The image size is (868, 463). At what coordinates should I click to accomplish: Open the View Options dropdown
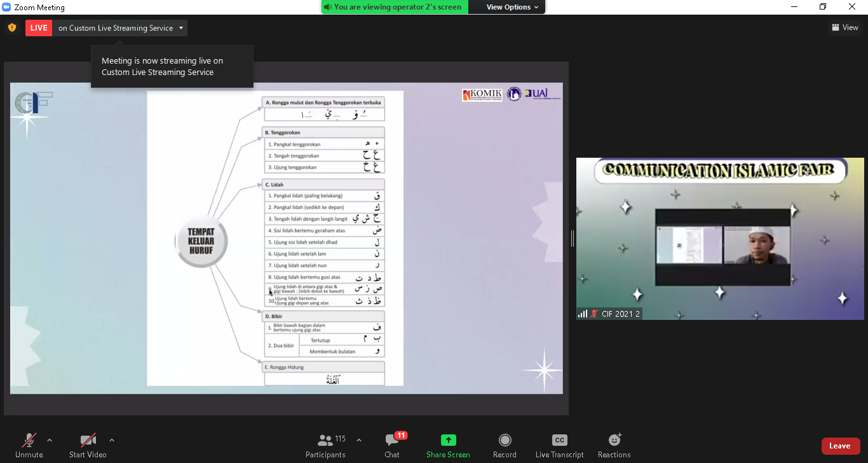pyautogui.click(x=512, y=7)
